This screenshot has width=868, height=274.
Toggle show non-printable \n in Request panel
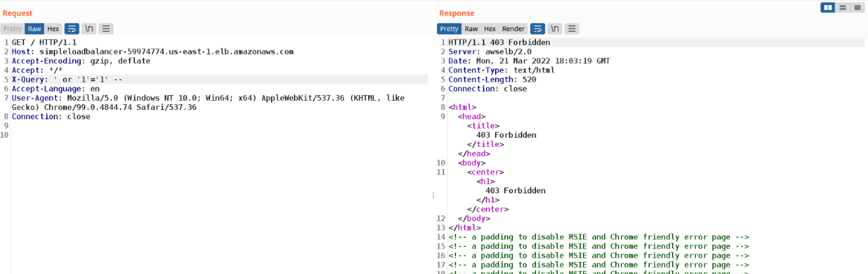[x=89, y=29]
